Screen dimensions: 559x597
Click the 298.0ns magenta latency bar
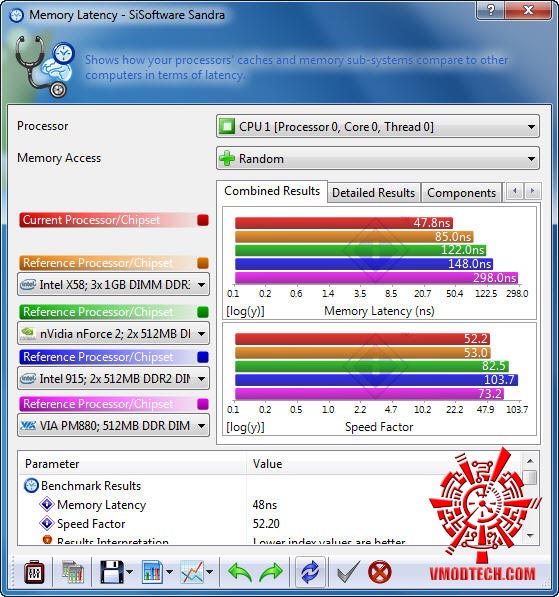pos(377,278)
